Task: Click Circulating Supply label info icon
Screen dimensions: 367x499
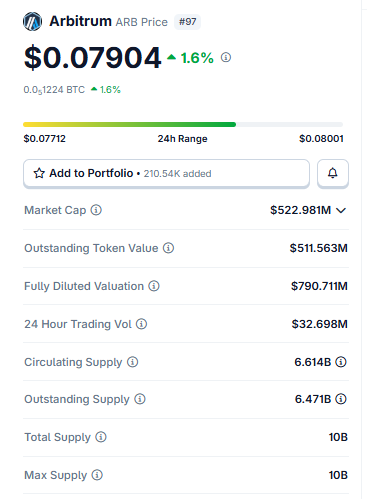Action: 132,362
